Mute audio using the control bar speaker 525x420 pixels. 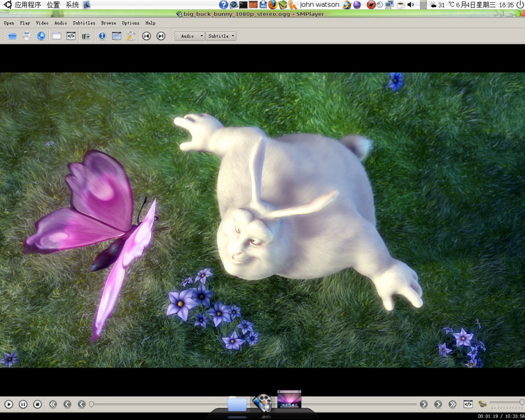point(482,404)
